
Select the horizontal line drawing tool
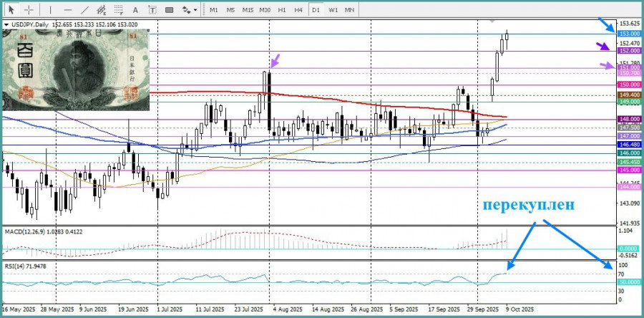click(x=67, y=10)
